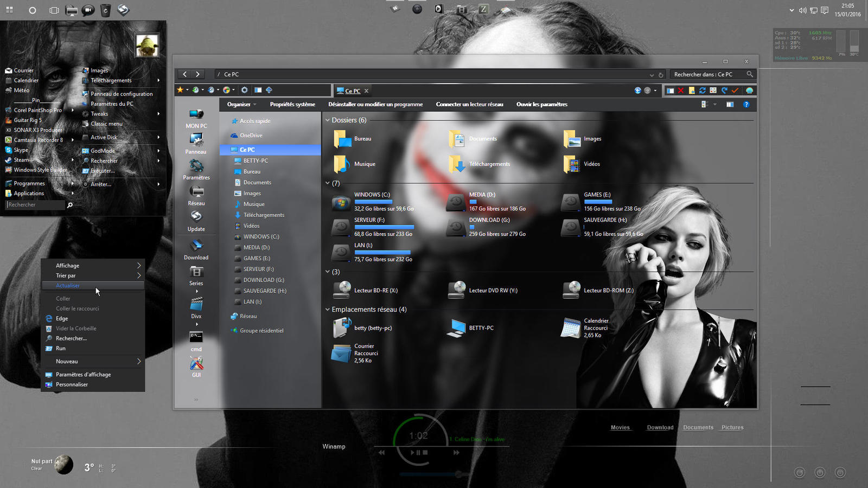Open the view options dropdown arrow
868x488 pixels.
(x=714, y=104)
